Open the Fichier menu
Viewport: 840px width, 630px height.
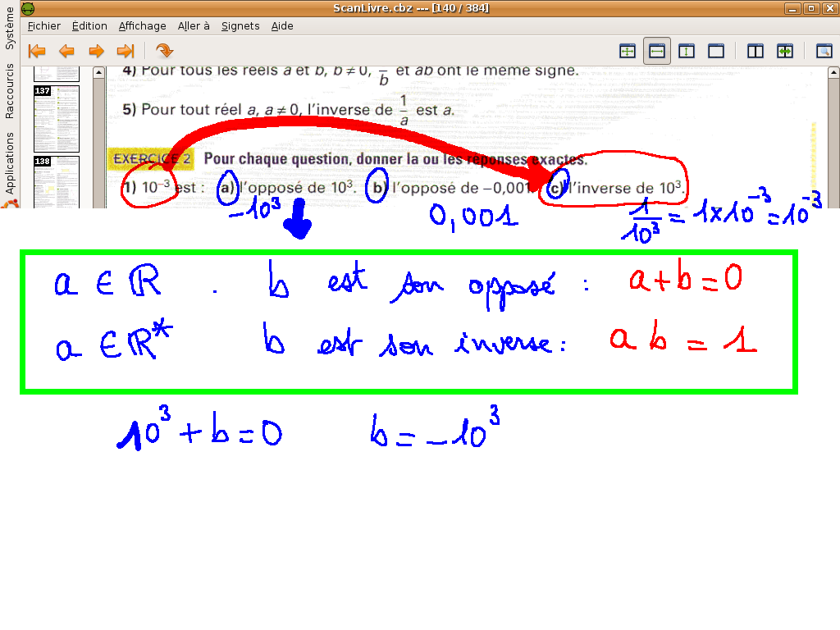pos(44,25)
